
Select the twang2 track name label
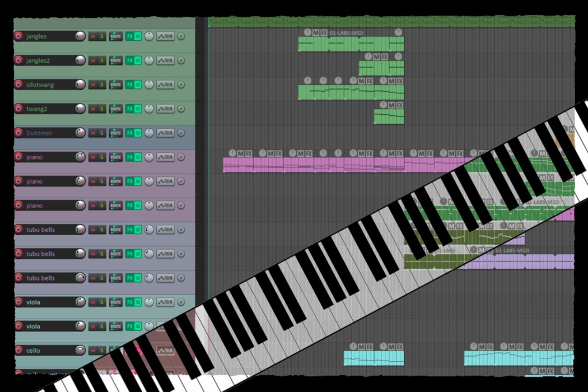37,109
